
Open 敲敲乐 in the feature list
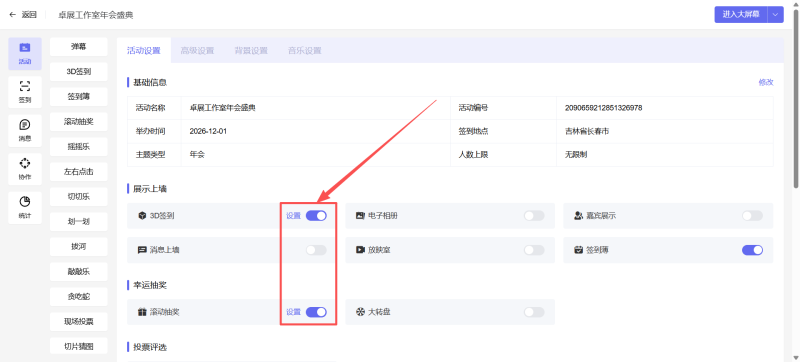(79, 272)
